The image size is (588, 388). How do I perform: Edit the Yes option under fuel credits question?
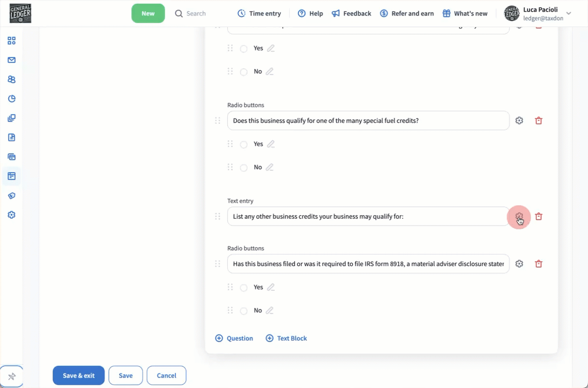[271, 144]
